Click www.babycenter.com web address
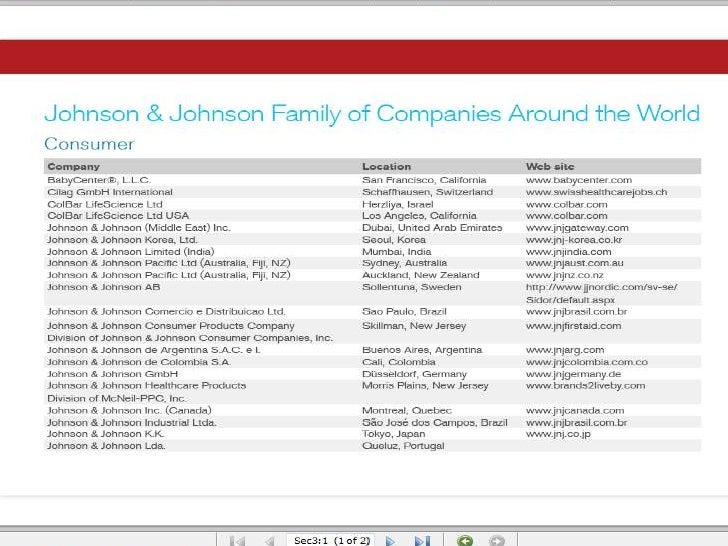Image resolution: width=728 pixels, height=546 pixels. pyautogui.click(x=578, y=180)
